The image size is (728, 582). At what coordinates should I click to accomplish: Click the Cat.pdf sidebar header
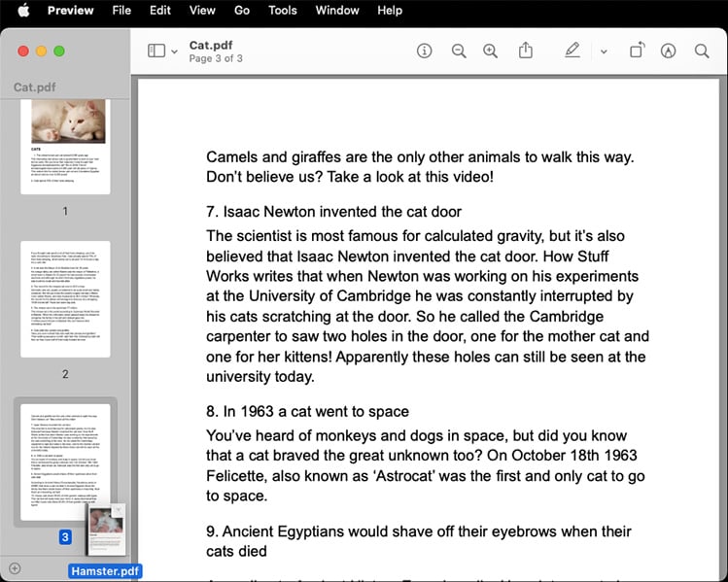[35, 87]
